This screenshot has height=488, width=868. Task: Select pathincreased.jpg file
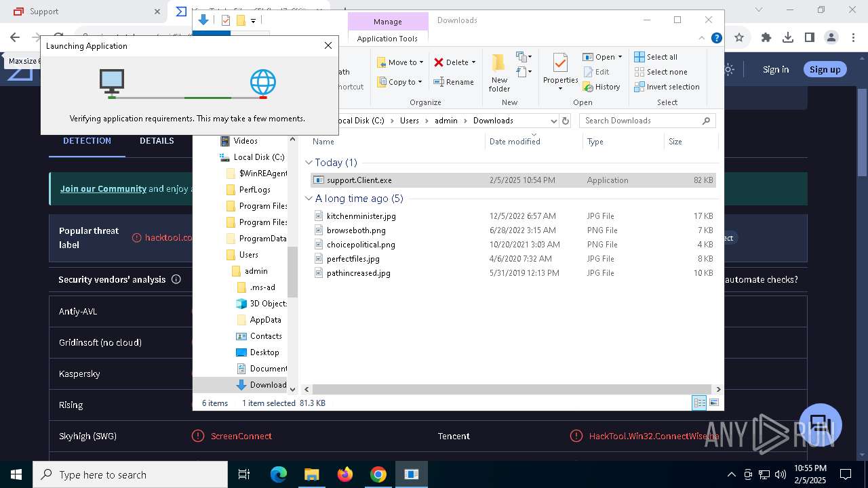point(513,273)
